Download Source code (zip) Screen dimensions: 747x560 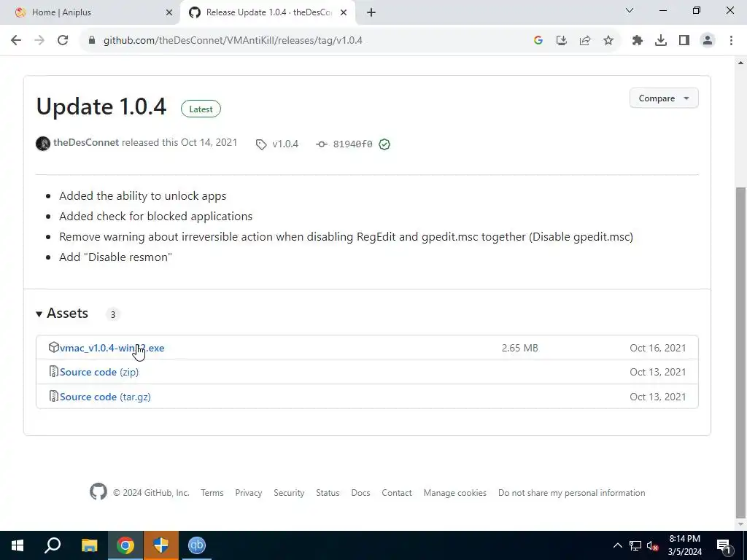pos(99,372)
